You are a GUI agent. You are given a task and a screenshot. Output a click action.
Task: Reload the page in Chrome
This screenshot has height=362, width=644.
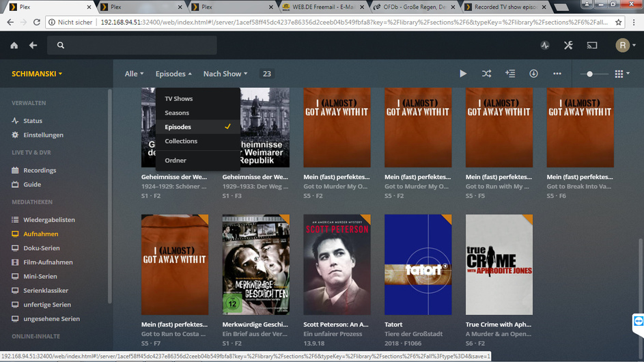pyautogui.click(x=37, y=22)
